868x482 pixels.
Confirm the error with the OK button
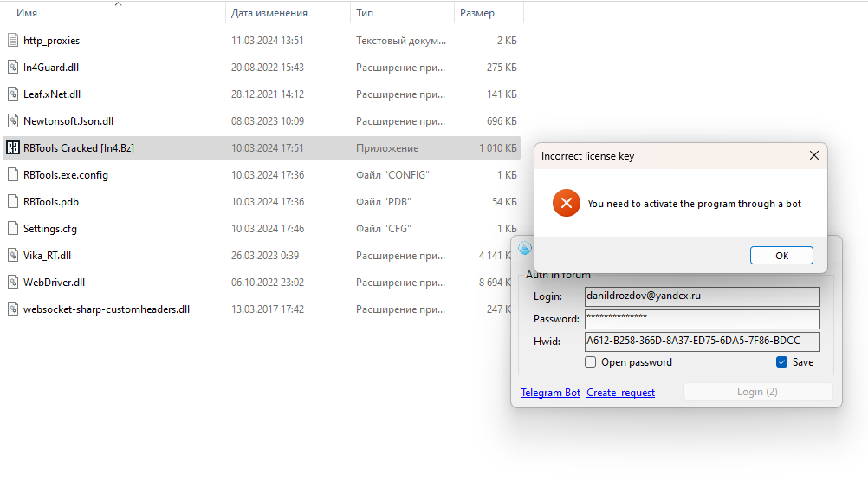(781, 256)
